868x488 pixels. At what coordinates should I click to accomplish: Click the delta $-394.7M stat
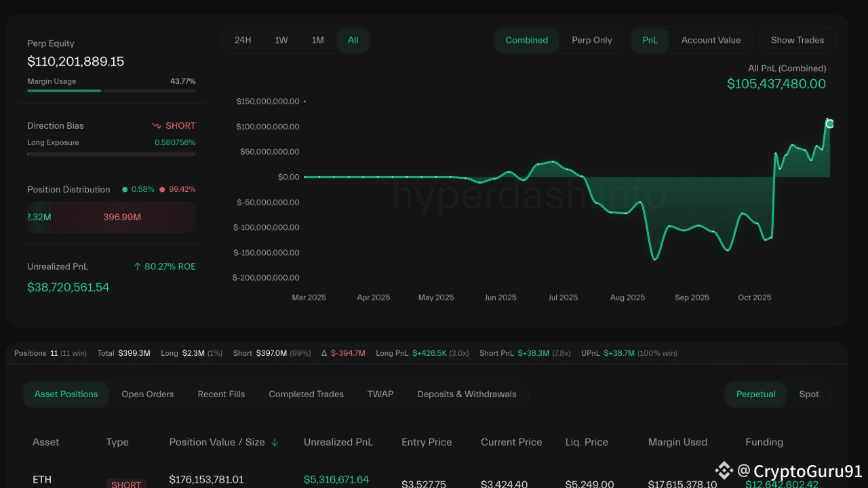344,353
